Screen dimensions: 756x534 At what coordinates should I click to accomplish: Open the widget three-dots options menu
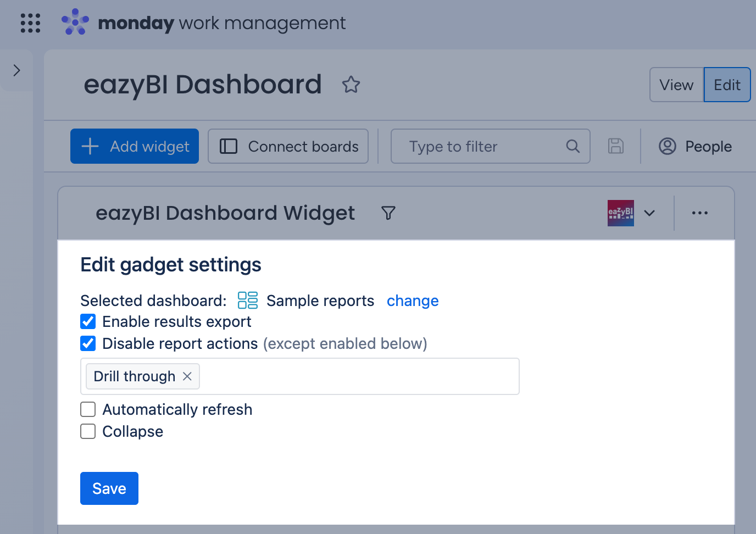coord(700,213)
